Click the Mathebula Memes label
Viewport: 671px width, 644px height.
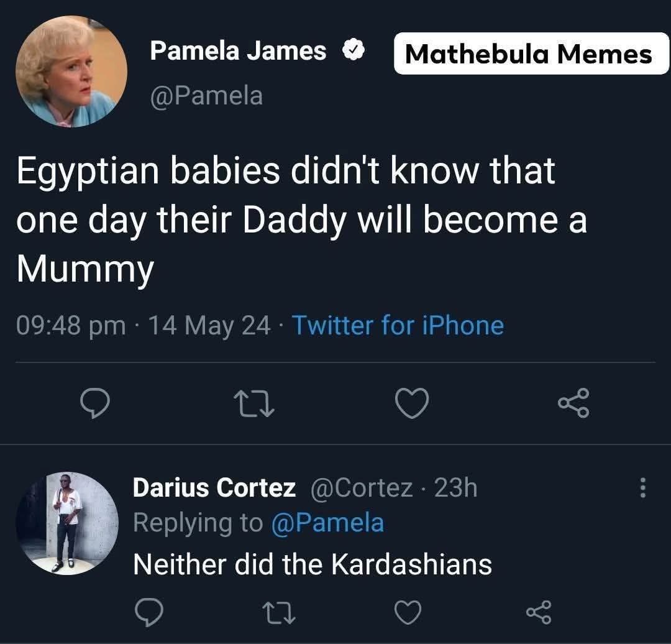click(x=529, y=54)
